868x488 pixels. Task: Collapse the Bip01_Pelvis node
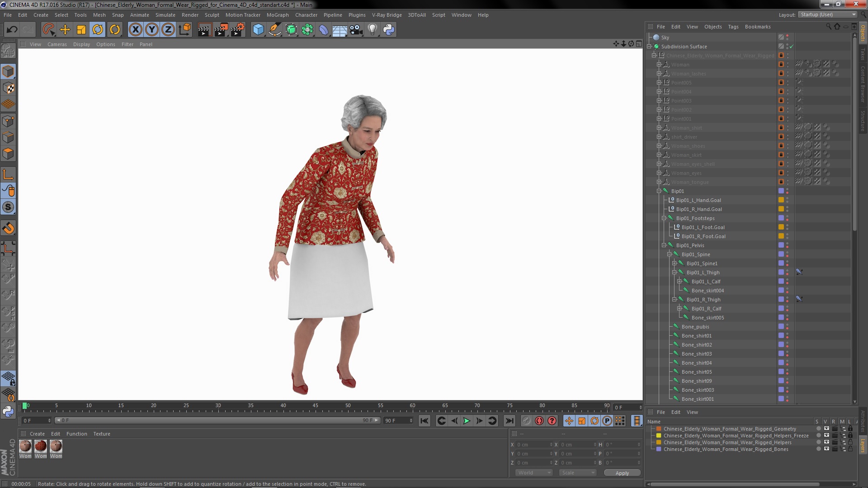[664, 245]
